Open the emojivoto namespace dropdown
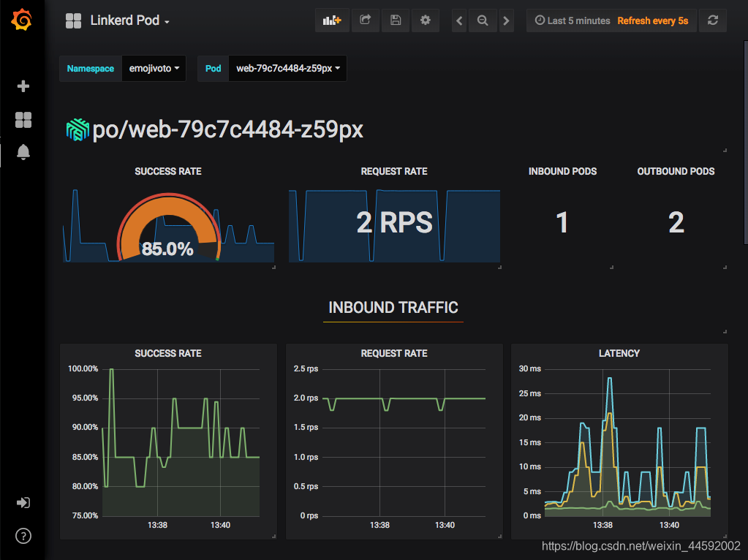 [154, 68]
